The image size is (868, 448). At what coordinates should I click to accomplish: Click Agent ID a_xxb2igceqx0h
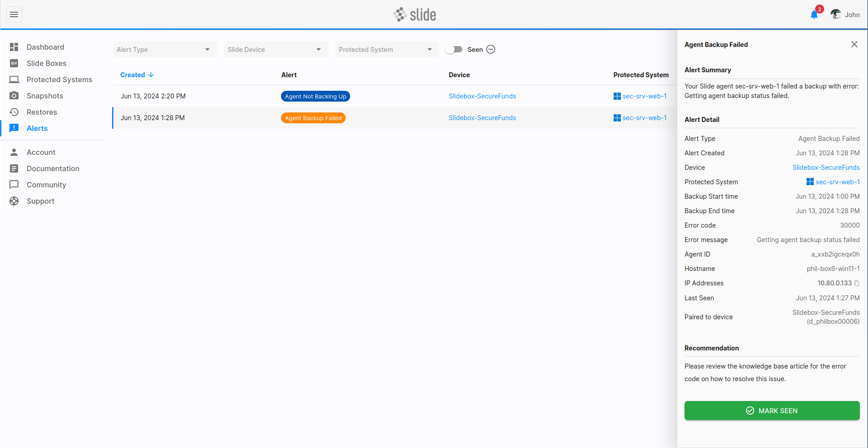(835, 254)
